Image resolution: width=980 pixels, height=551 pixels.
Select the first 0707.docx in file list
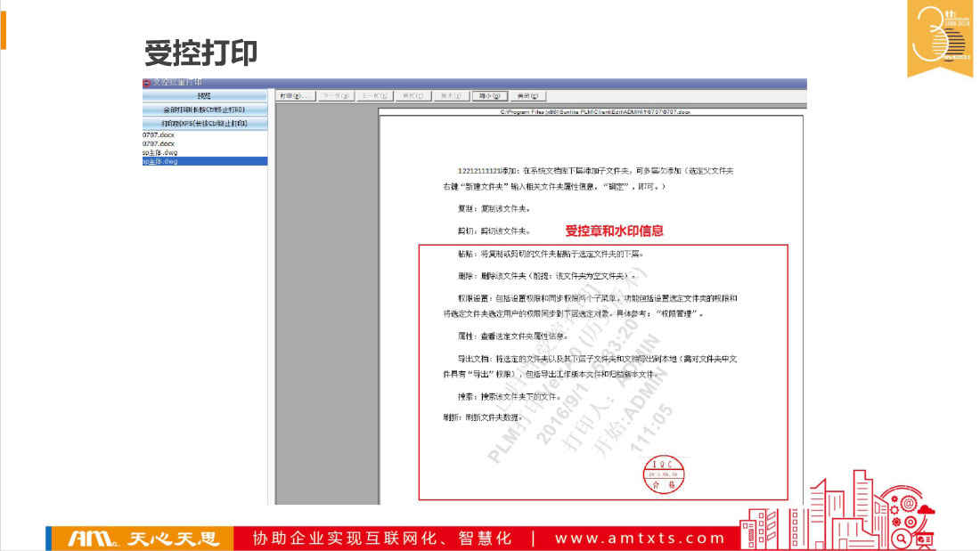coord(159,134)
